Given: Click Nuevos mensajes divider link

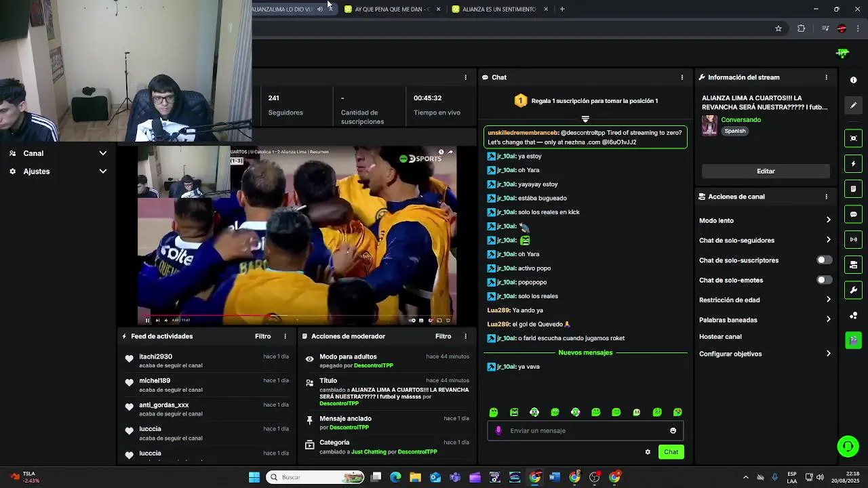Looking at the screenshot, I should 585,352.
